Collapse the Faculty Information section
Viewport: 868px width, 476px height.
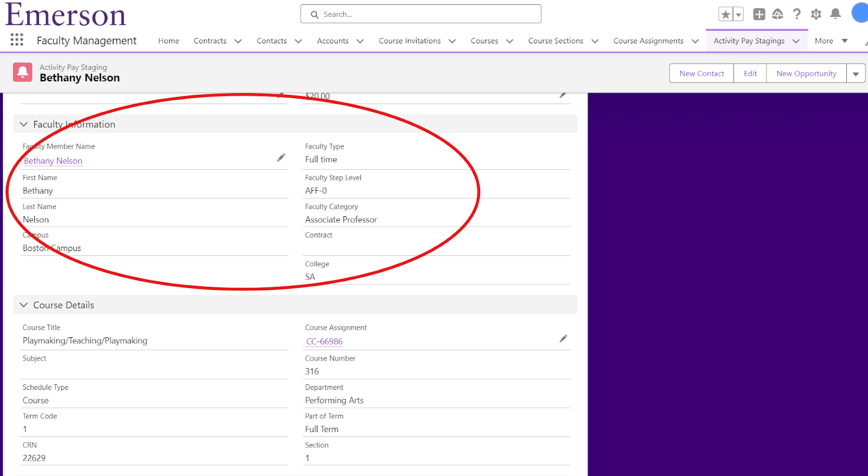[x=23, y=124]
